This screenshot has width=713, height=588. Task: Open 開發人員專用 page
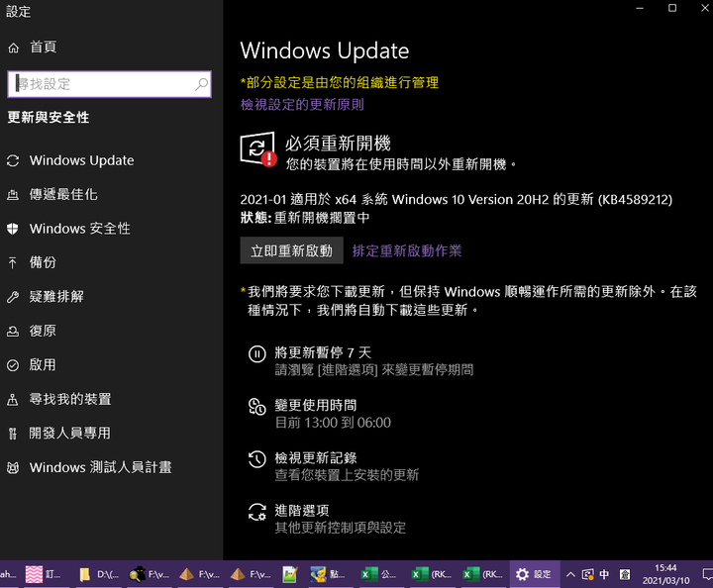pos(70,433)
